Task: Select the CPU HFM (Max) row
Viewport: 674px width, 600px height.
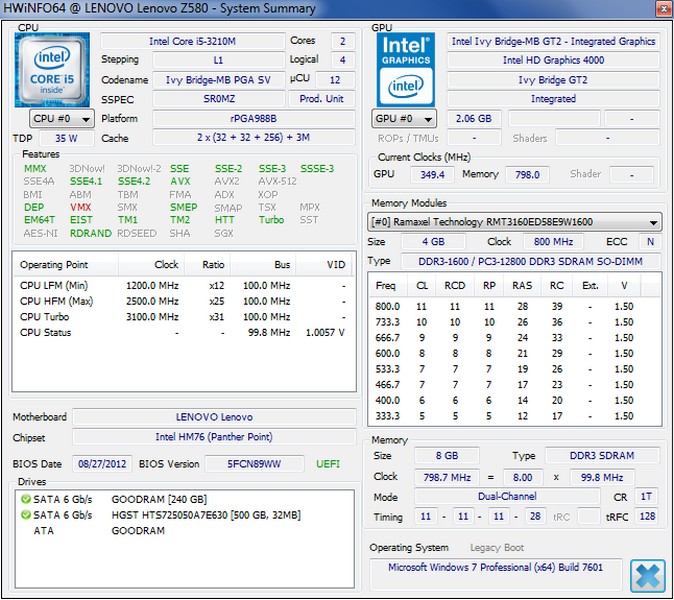Action: point(183,301)
